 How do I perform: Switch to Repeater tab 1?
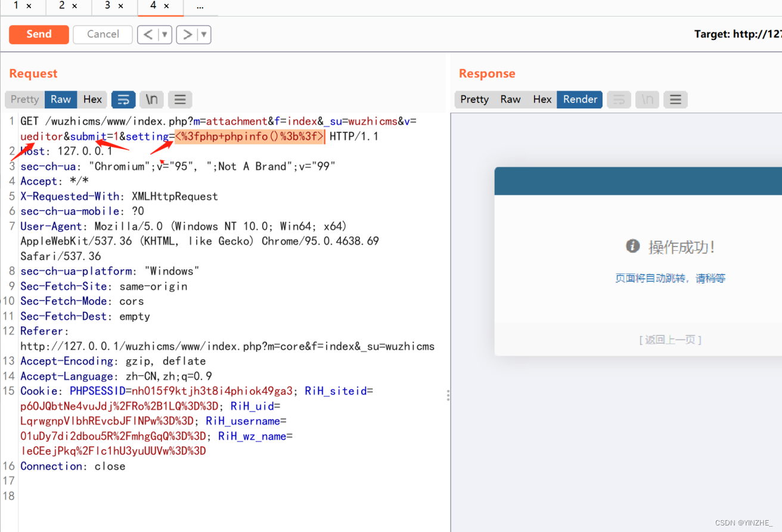click(16, 5)
